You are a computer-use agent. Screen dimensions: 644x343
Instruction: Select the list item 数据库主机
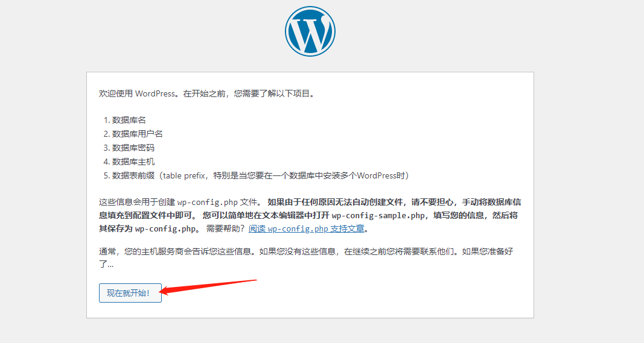pos(133,162)
